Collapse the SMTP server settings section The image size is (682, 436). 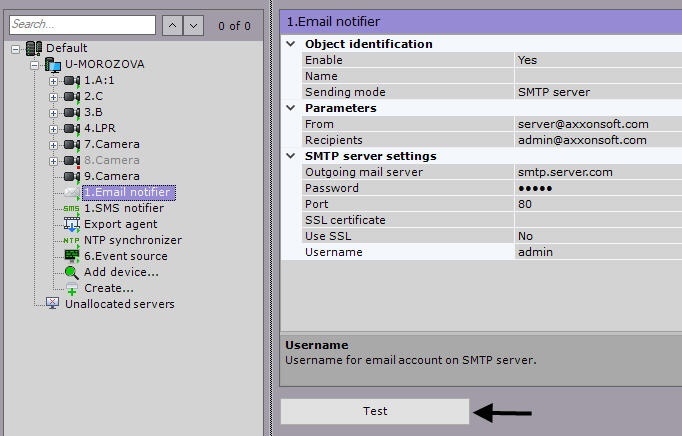tap(291, 156)
